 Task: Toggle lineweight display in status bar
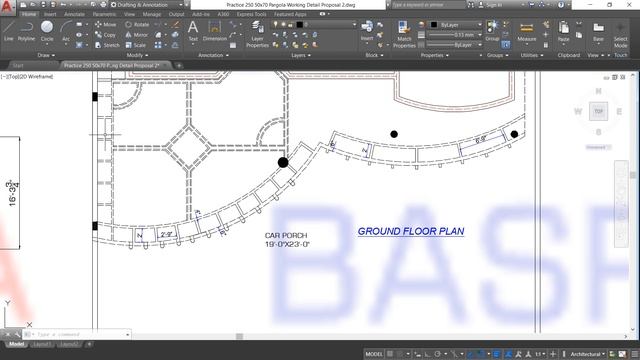497,354
